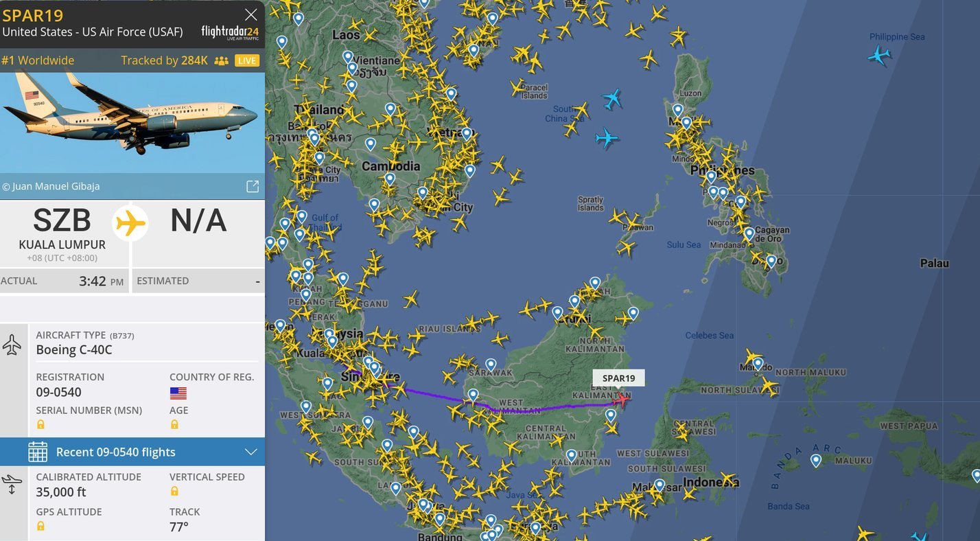Expand Recent 09-0540 flights section
Image resolution: width=980 pixels, height=541 pixels.
coord(251,452)
